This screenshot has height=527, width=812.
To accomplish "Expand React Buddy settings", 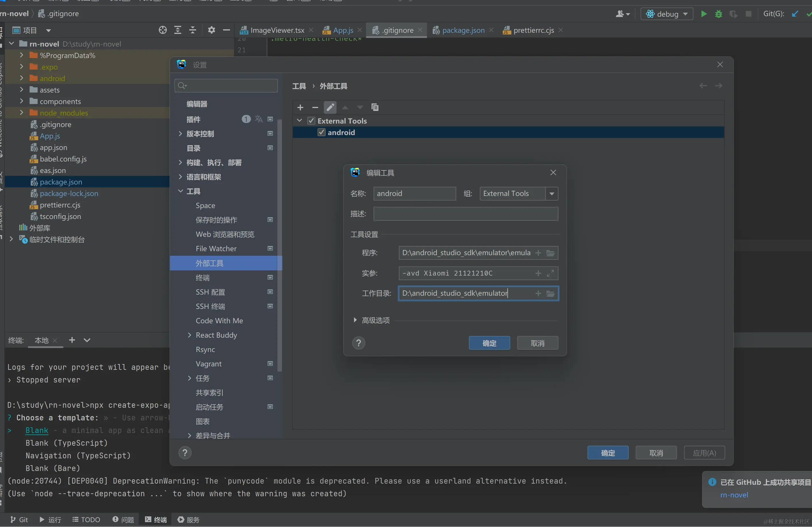I will coord(190,335).
